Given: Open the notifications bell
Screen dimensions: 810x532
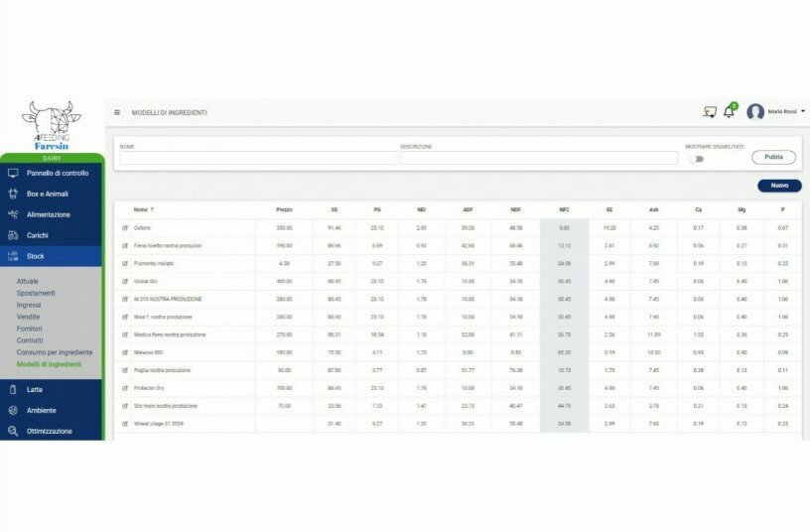Looking at the screenshot, I should (x=729, y=112).
